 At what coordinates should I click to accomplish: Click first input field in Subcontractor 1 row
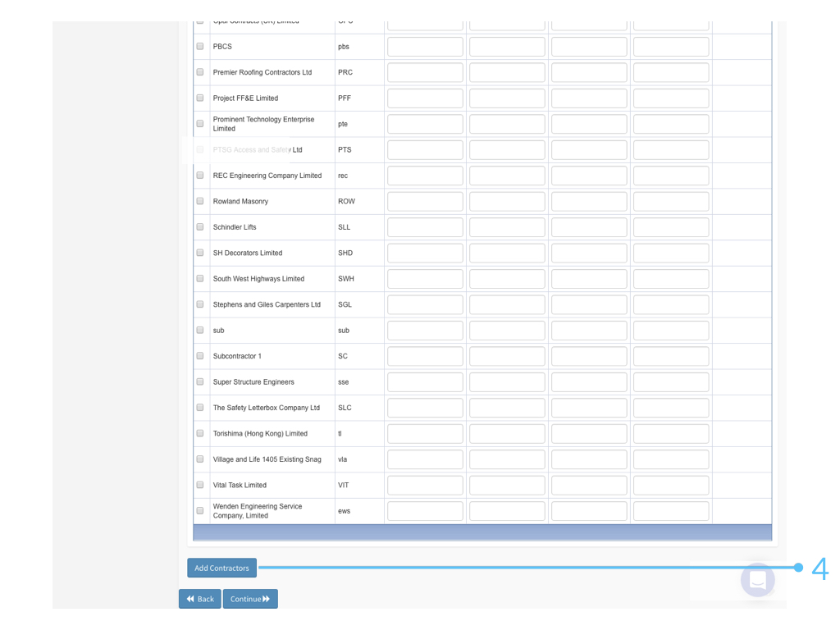[x=426, y=356]
